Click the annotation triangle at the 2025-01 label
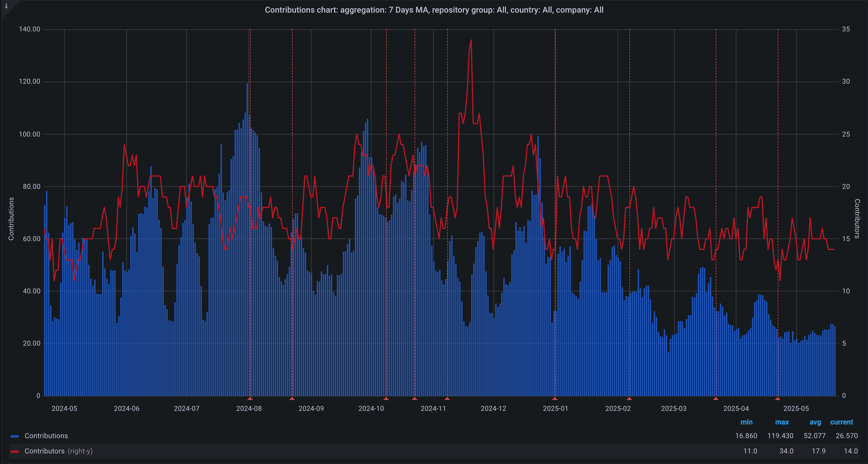Viewport: 868px width, 464px height. pos(555,398)
